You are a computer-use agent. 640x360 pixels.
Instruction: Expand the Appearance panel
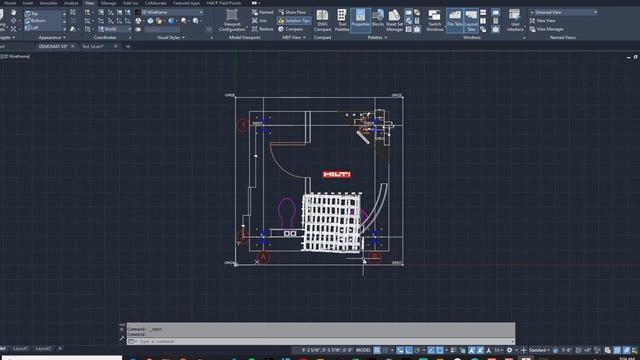coord(52,38)
